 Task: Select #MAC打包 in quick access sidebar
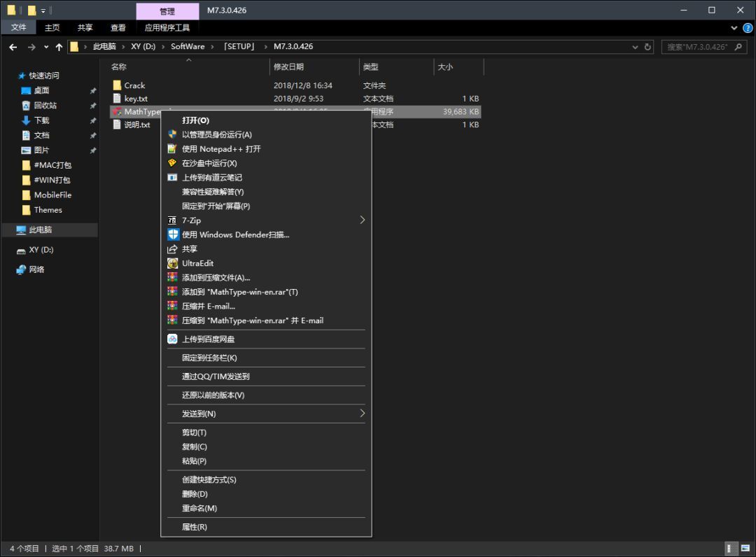(x=52, y=165)
